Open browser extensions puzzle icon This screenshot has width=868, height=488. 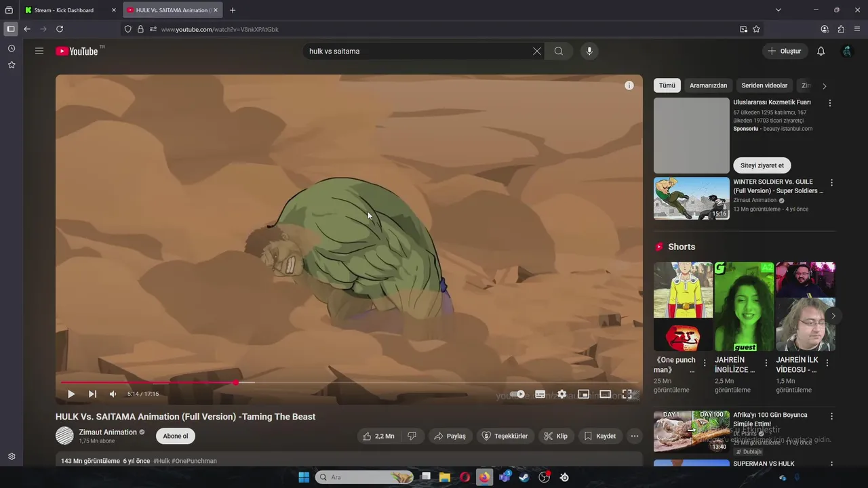tap(841, 29)
